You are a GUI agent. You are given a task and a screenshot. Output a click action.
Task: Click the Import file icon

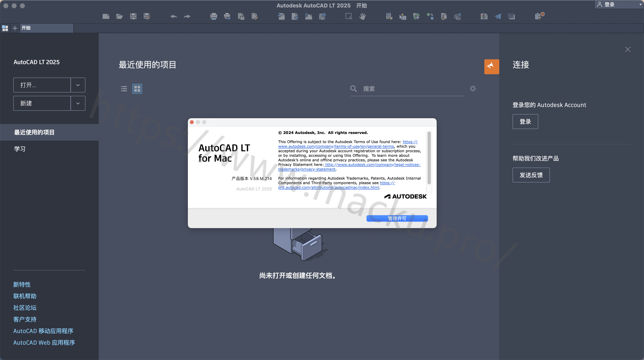pyautogui.click(x=281, y=17)
